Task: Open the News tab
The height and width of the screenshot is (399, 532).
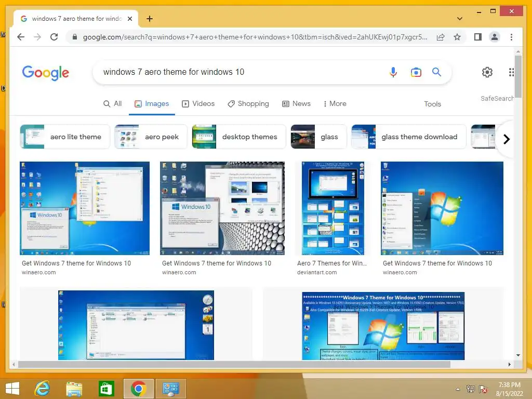Action: tap(296, 104)
